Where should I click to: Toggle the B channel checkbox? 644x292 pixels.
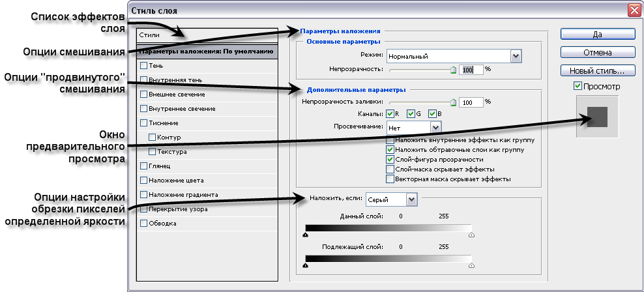(x=432, y=114)
